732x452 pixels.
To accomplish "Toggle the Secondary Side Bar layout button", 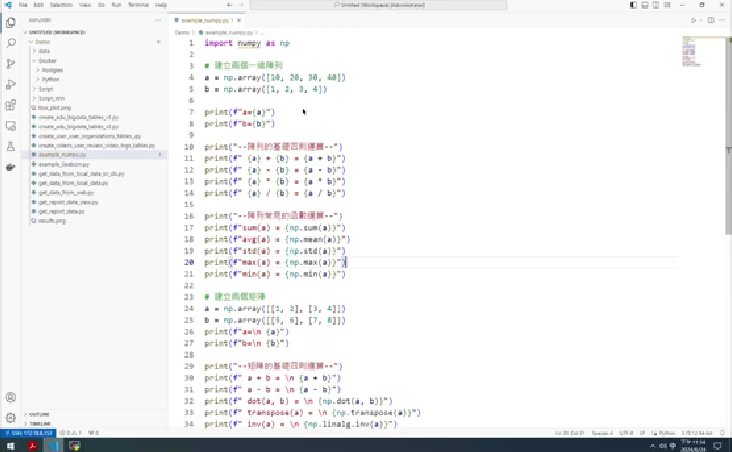I will click(656, 5).
